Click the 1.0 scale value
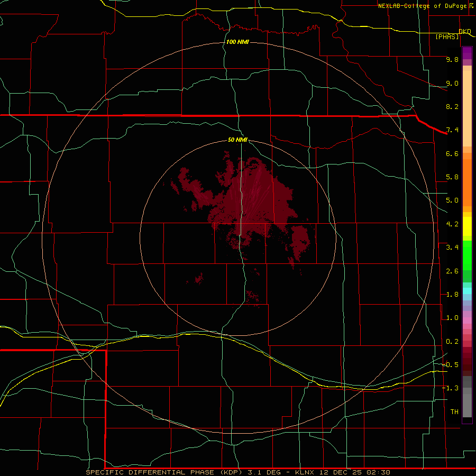476x476 pixels. click(x=452, y=318)
